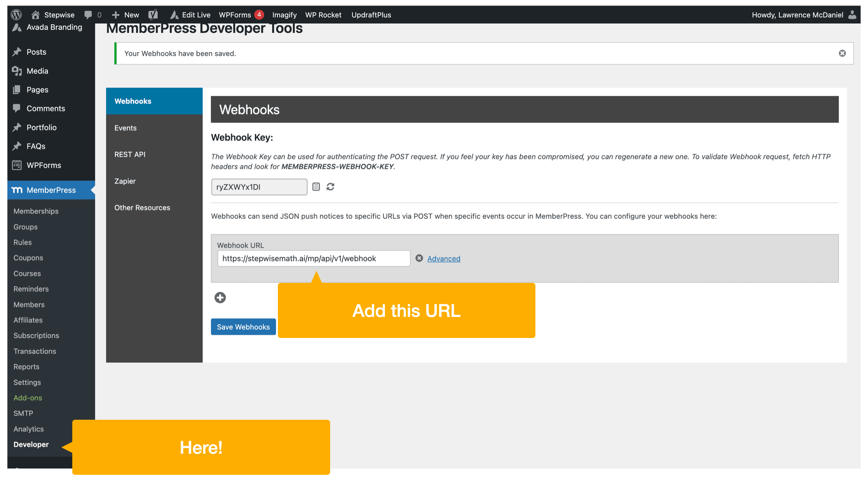
Task: Open the Comments screen
Action: pyautogui.click(x=46, y=108)
